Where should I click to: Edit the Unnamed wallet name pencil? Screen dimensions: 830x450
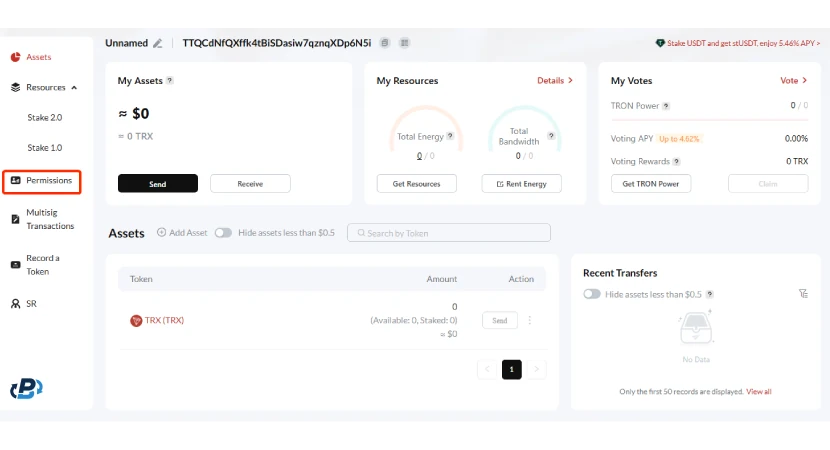(x=158, y=43)
